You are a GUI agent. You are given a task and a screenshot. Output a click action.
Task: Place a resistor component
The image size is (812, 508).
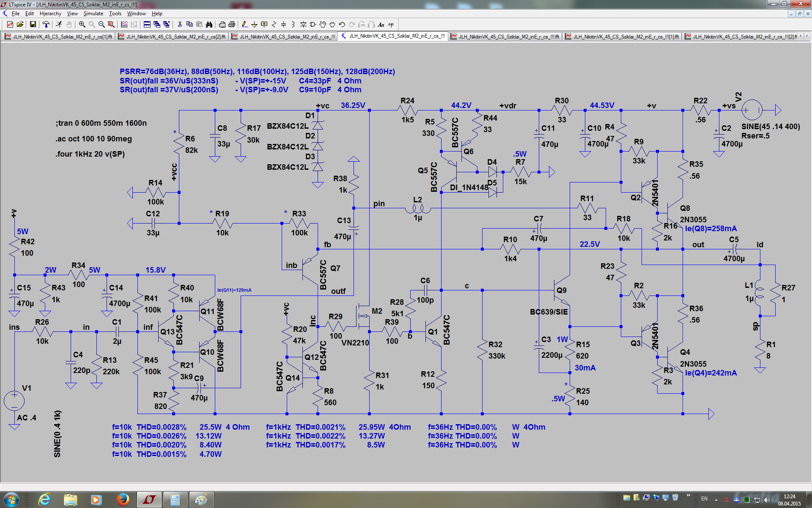point(274,25)
